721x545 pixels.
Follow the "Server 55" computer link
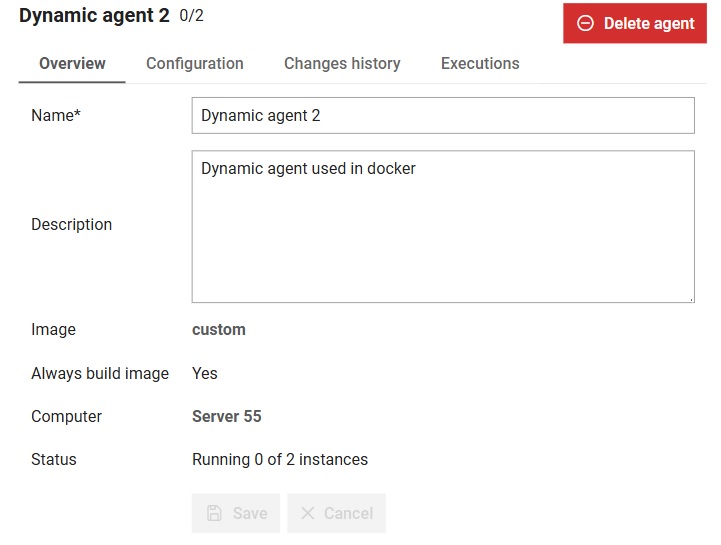click(x=227, y=416)
